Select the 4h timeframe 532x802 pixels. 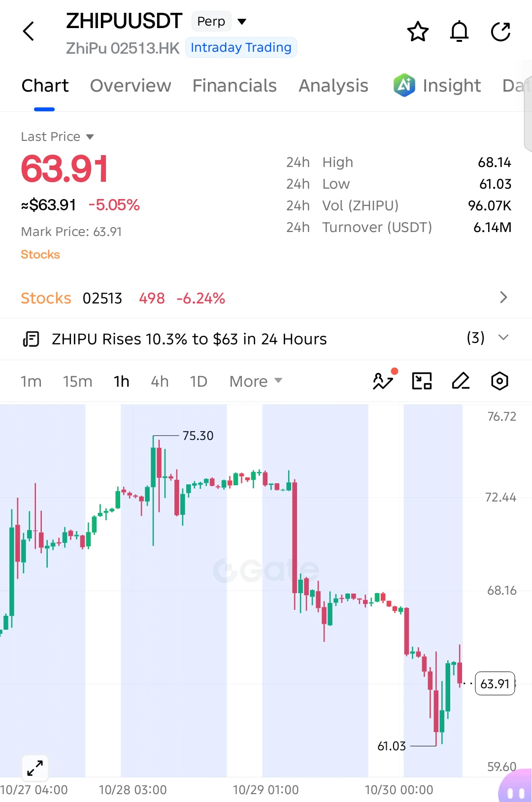coord(160,381)
